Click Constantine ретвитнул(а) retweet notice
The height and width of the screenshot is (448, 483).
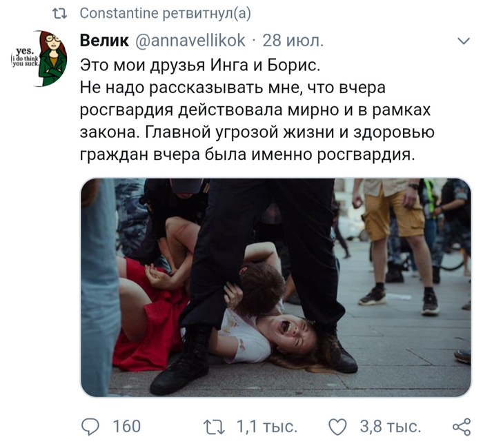click(x=166, y=14)
